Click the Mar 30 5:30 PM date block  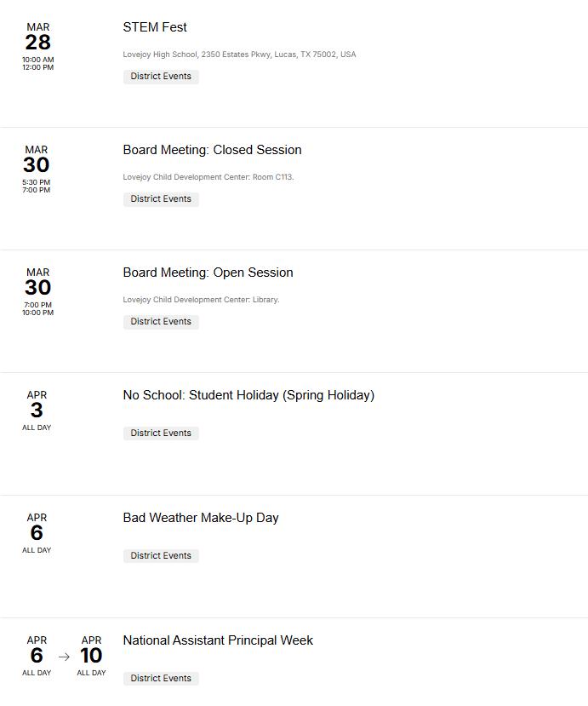click(37, 169)
